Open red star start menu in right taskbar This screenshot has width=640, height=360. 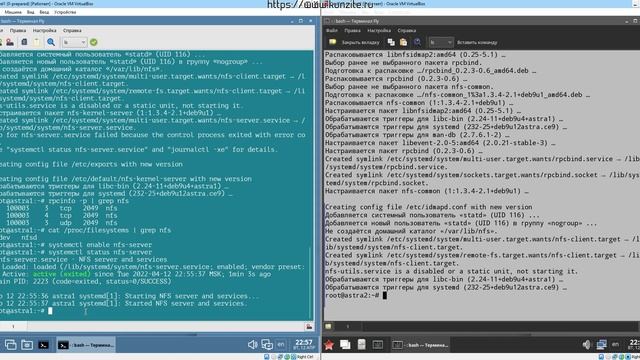329,345
